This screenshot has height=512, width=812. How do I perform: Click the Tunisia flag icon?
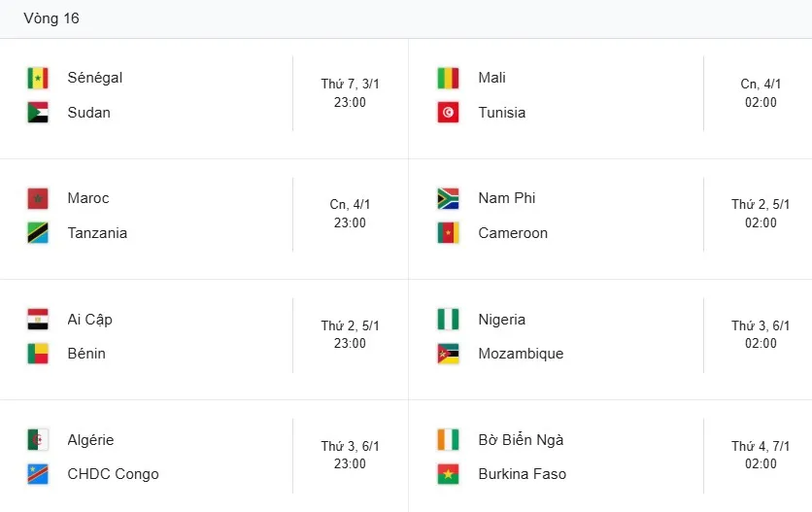(448, 113)
